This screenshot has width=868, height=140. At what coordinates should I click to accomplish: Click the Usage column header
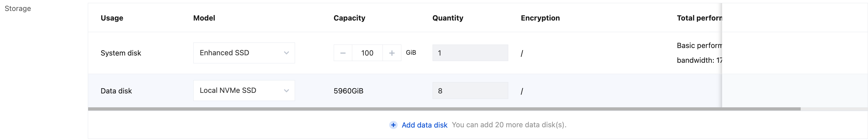pyautogui.click(x=112, y=18)
